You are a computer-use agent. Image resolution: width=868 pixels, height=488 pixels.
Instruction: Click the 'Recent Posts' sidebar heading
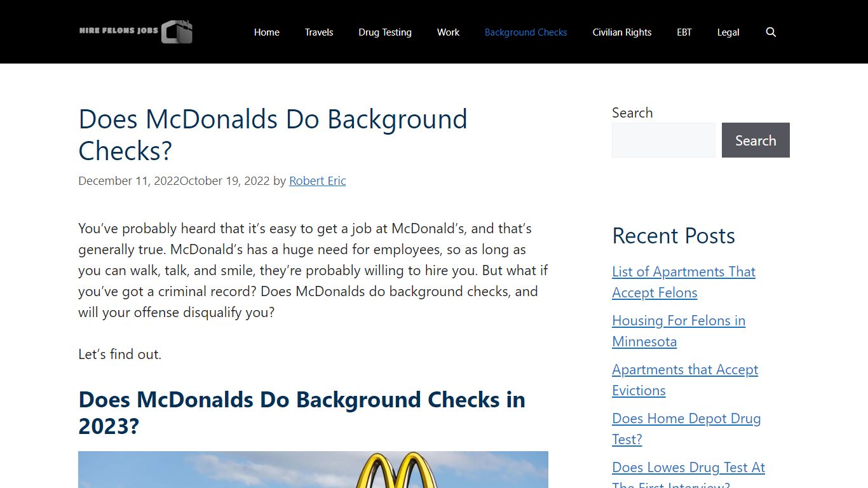point(674,236)
